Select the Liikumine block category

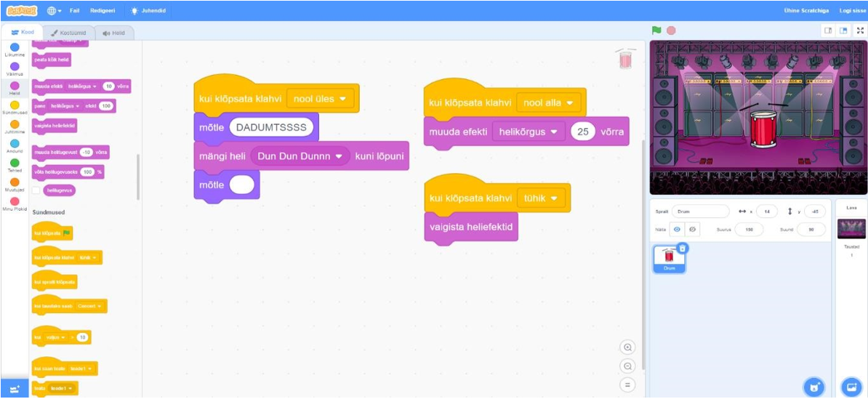pos(15,50)
